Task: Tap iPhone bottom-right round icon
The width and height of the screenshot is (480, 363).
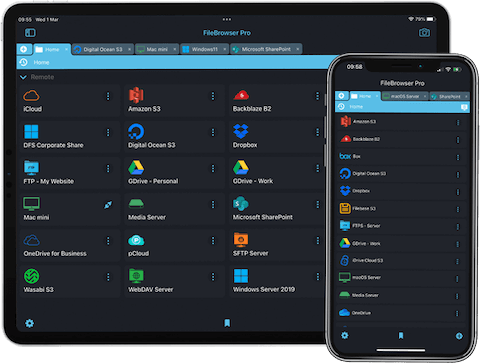Action: [x=459, y=336]
